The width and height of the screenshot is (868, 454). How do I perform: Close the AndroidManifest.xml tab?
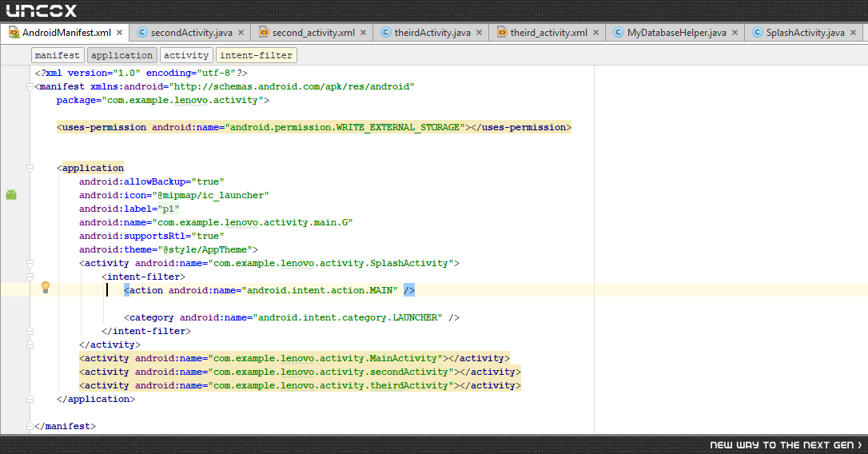(119, 33)
